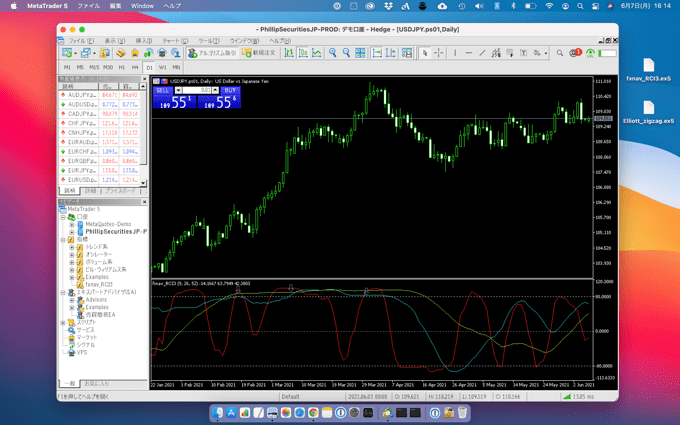Draw a horizontal line tool
The width and height of the screenshot is (680, 425).
[x=468, y=53]
